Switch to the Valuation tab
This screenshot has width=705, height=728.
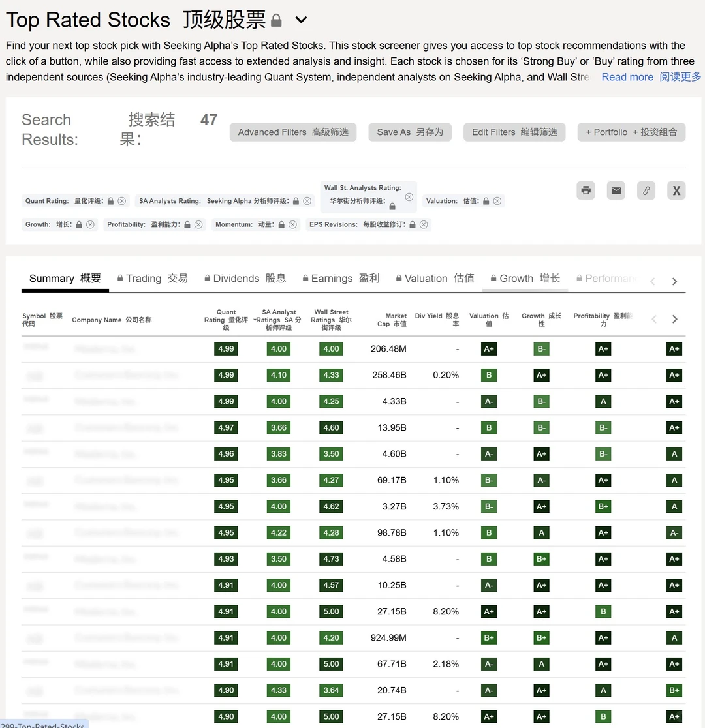[435, 278]
